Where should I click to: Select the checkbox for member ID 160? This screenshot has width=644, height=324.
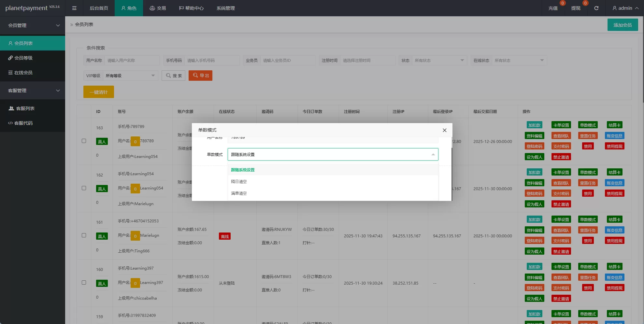point(84,283)
